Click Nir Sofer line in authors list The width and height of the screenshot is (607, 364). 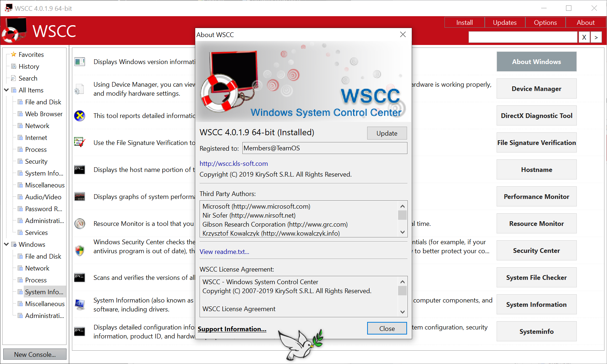(x=249, y=215)
